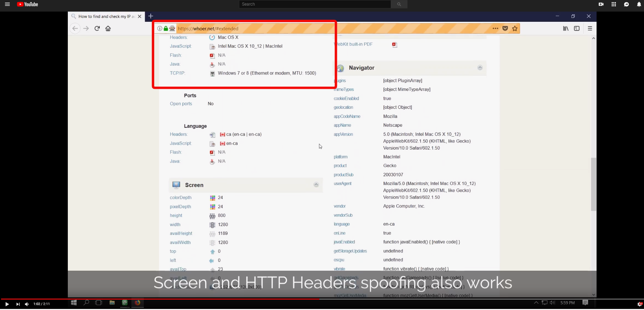Click the browser forward arrow
This screenshot has width=644, height=310.
(86, 28)
